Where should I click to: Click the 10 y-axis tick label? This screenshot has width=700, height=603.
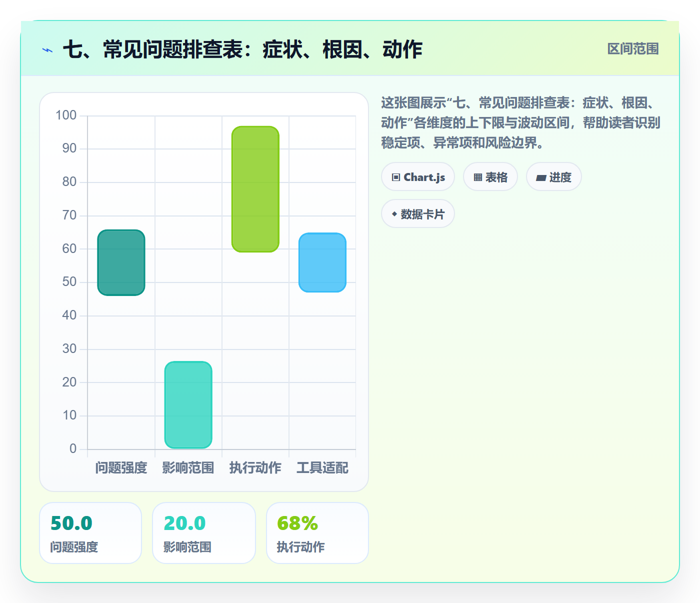[69, 415]
